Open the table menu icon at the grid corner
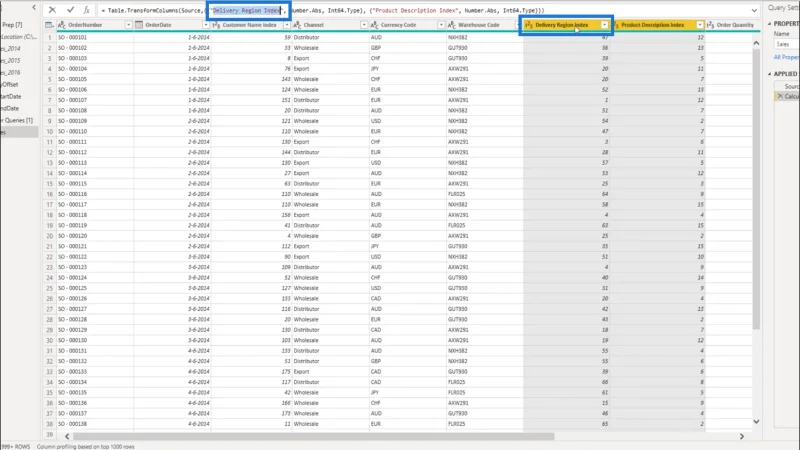This screenshot has width=800, height=450. 49,24
